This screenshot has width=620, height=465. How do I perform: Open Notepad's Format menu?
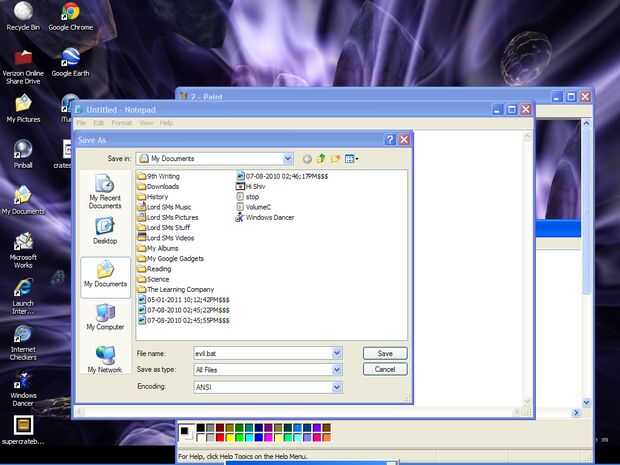click(122, 123)
